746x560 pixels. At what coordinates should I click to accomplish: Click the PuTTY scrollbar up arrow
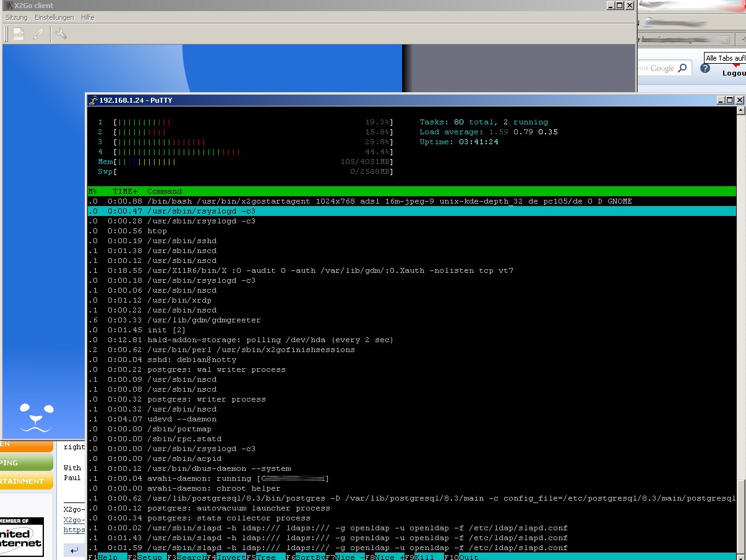click(x=742, y=112)
